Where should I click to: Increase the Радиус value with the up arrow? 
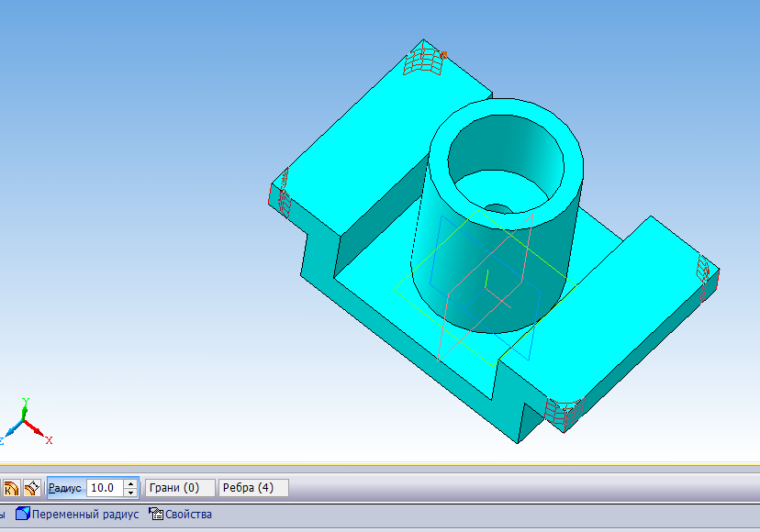(x=131, y=483)
